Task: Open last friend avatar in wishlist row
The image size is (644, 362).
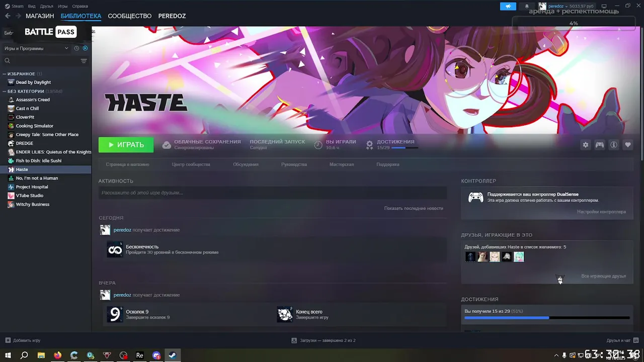Action: point(519,257)
